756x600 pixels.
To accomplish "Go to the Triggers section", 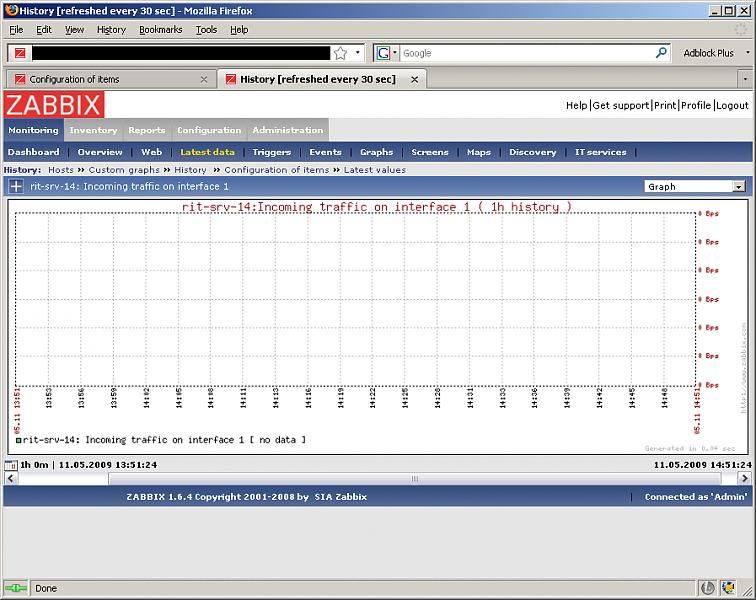I will pyautogui.click(x=271, y=152).
